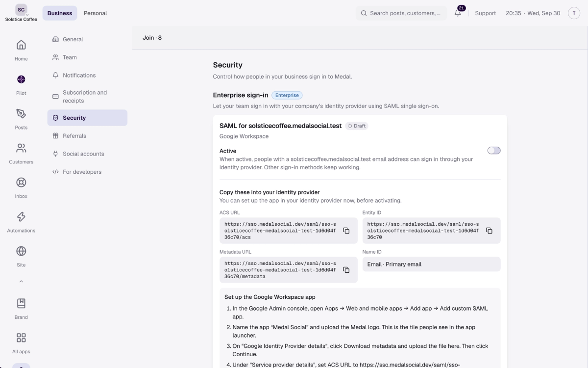The height and width of the screenshot is (368, 588).
Task: Open the All apps grid icon
Action: click(x=21, y=338)
